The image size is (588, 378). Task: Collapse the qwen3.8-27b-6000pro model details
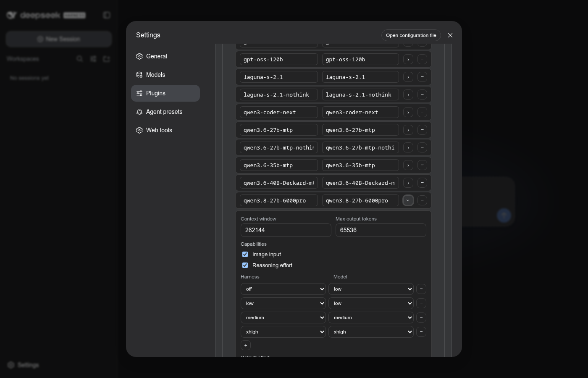[408, 201]
